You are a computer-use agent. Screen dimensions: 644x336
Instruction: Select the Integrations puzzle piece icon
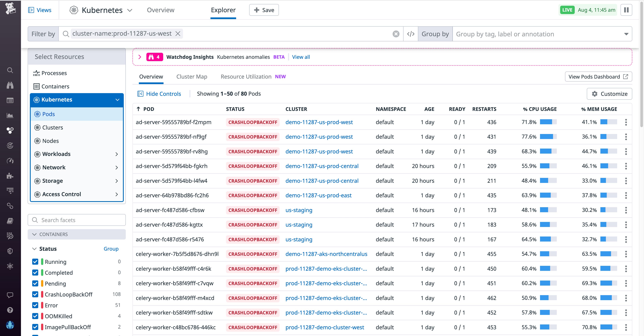point(10,176)
